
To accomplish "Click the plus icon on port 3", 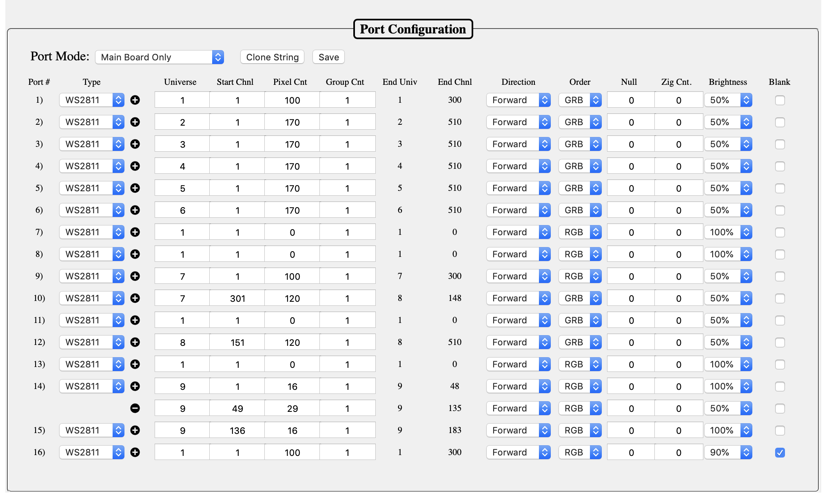I will point(135,144).
